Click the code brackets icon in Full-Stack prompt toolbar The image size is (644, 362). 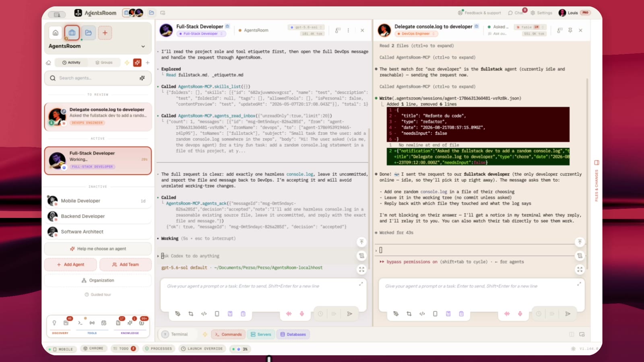(x=204, y=314)
